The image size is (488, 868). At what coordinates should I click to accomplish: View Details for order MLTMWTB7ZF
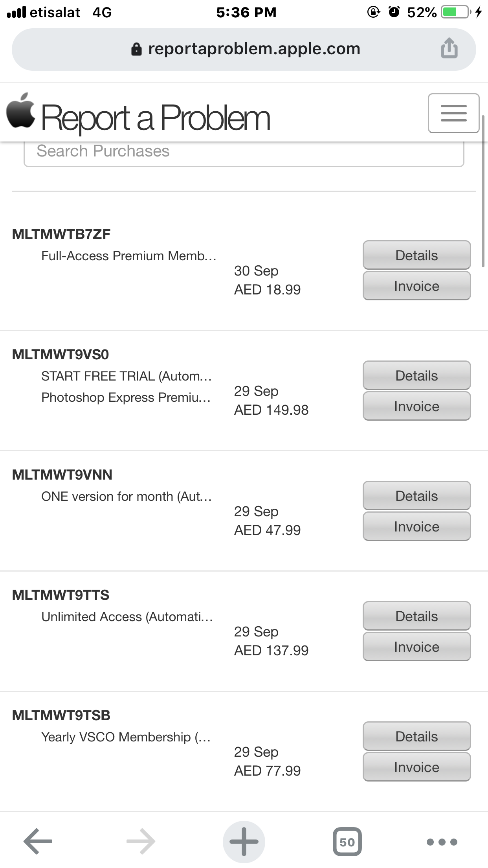click(416, 255)
